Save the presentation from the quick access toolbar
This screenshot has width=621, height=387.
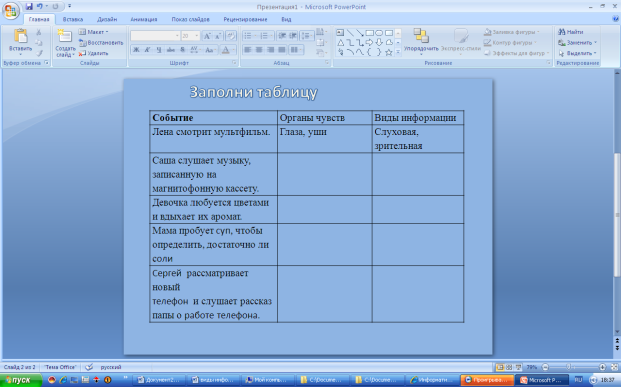(x=29, y=6)
